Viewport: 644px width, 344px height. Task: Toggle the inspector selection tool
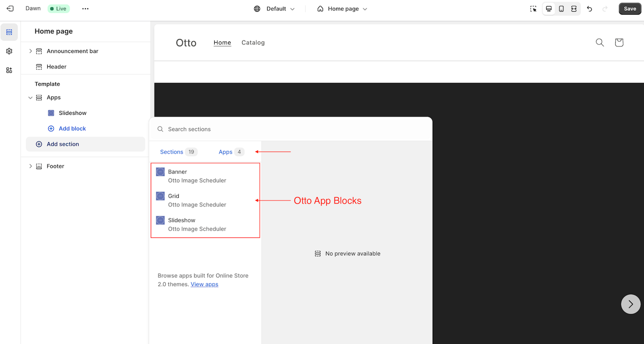(533, 9)
